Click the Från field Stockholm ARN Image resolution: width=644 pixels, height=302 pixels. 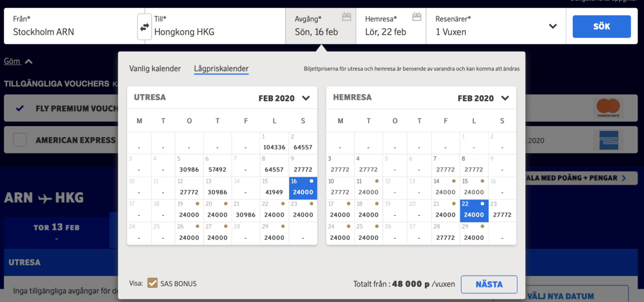tap(71, 26)
